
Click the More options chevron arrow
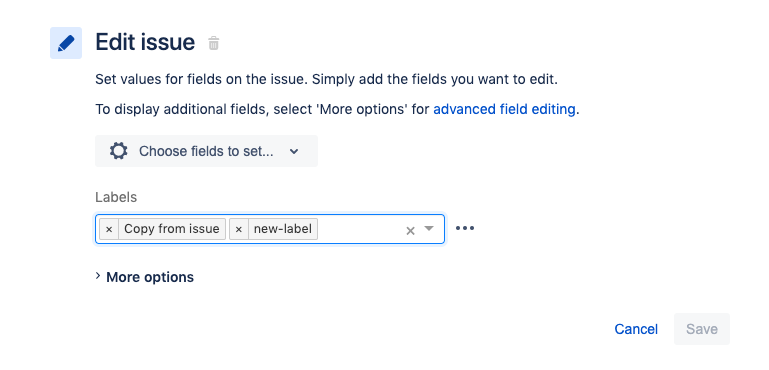pos(98,277)
